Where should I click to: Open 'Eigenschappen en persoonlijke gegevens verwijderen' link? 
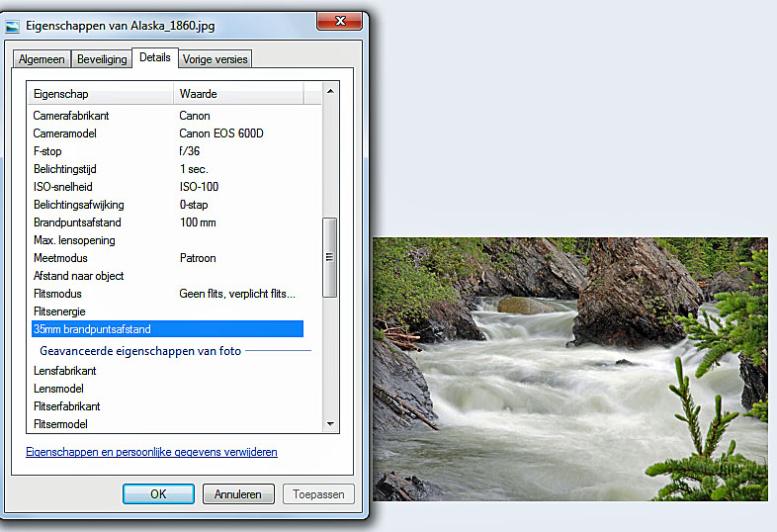pos(151,452)
